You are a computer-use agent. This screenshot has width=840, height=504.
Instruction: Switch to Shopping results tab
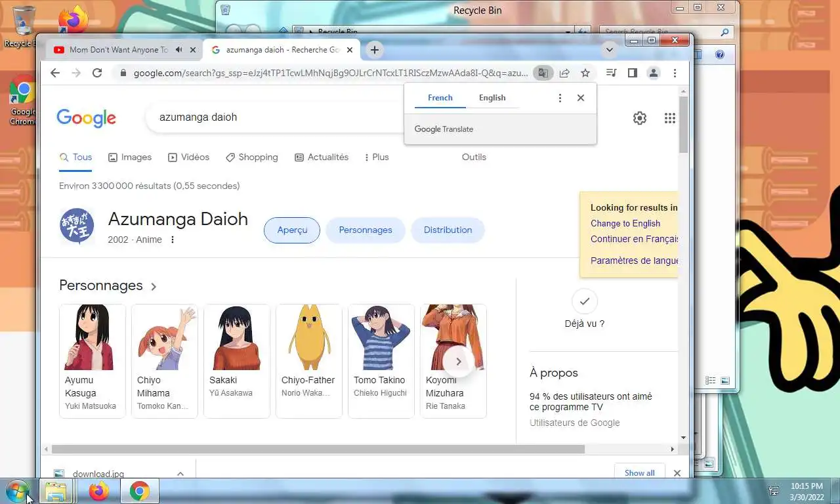(252, 157)
